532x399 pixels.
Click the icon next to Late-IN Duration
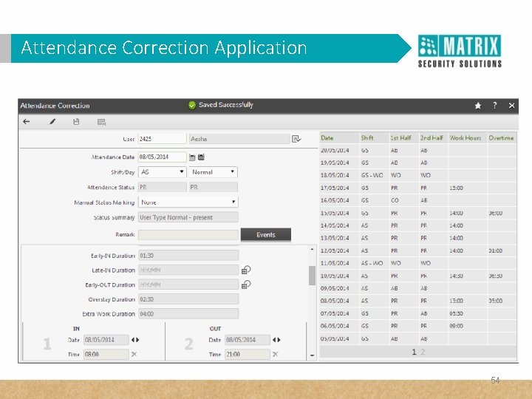point(246,270)
